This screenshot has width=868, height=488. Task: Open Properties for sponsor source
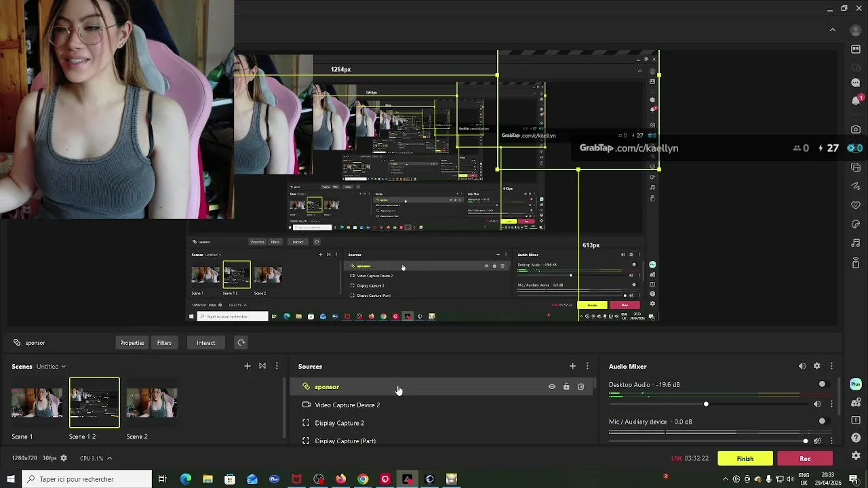(x=132, y=343)
